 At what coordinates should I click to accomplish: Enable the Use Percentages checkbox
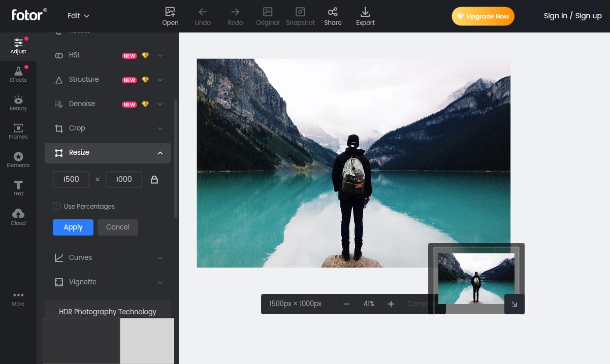[56, 206]
